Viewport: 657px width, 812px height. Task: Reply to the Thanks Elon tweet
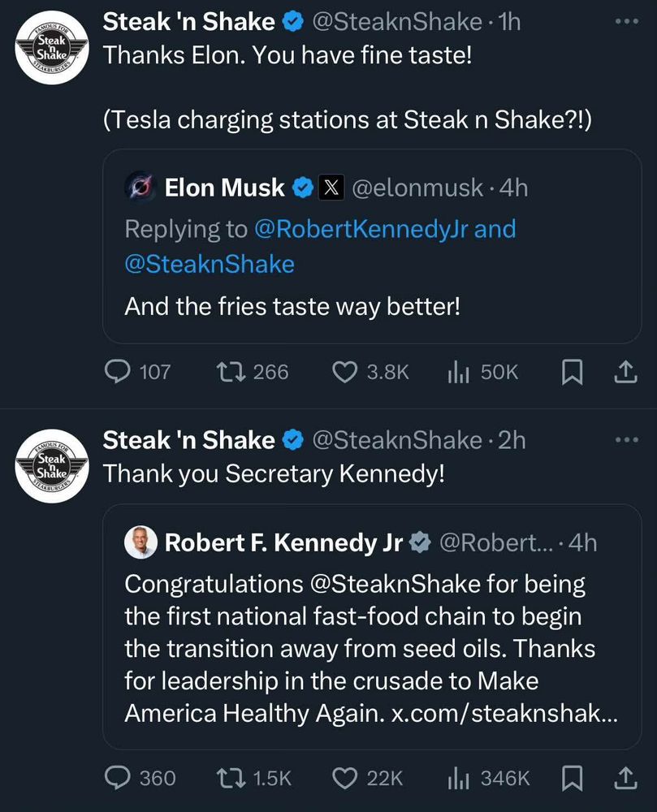(119, 372)
